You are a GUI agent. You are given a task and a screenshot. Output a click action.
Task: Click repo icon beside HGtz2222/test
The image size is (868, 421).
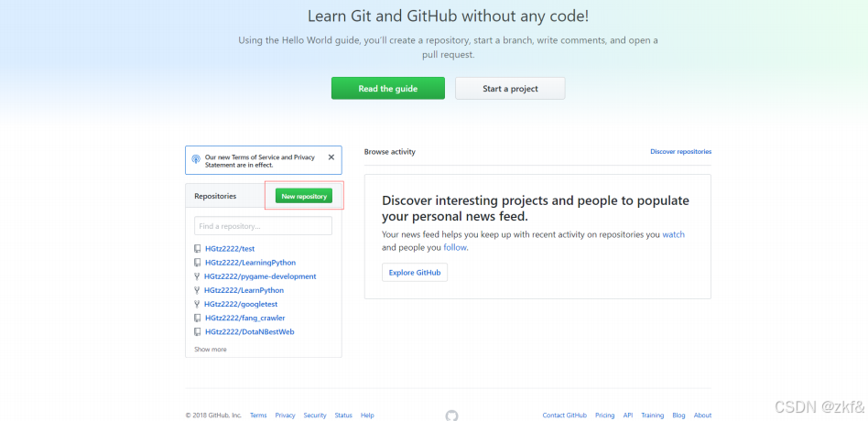click(197, 249)
